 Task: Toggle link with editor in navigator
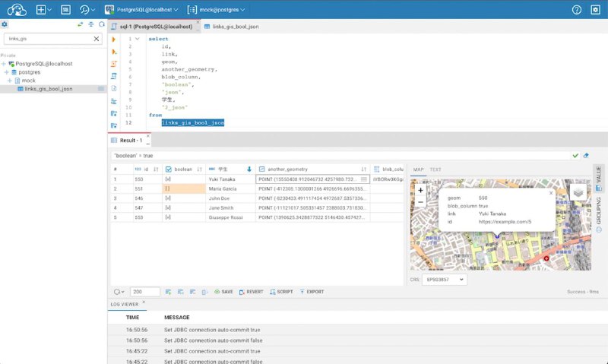[x=81, y=24]
